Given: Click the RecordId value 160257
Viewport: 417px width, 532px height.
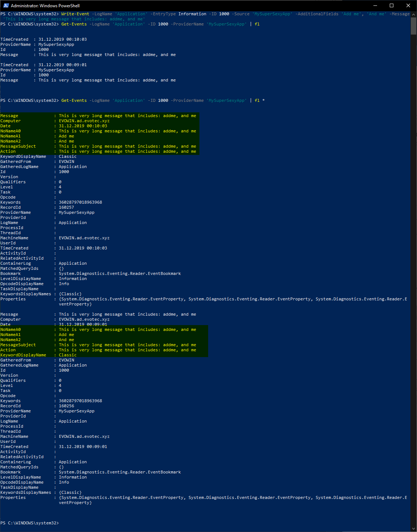Looking at the screenshot, I should (66, 207).
